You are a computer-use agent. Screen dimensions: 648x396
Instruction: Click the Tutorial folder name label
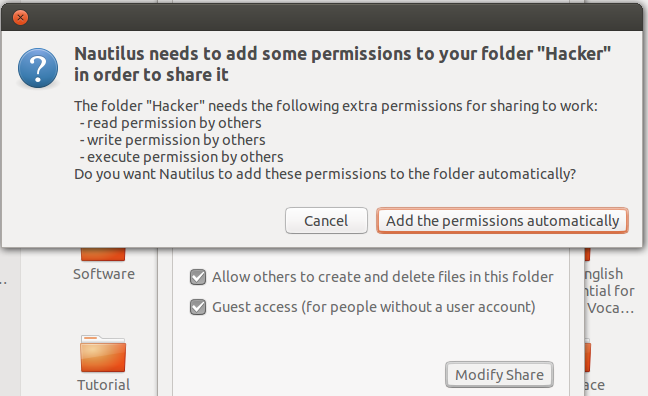click(103, 385)
